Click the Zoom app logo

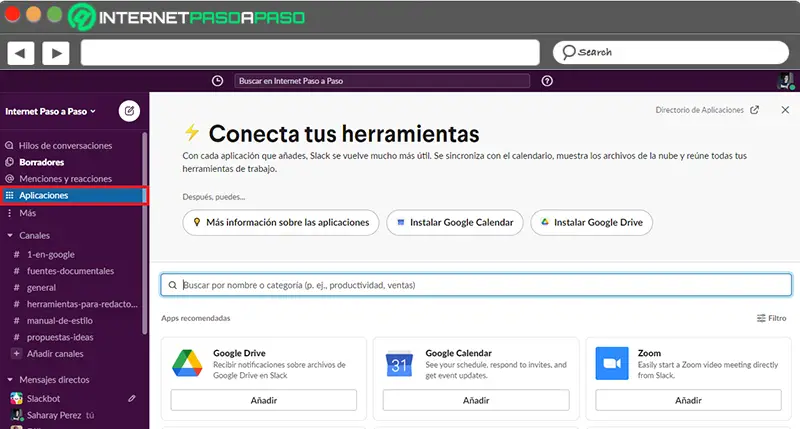pyautogui.click(x=612, y=363)
